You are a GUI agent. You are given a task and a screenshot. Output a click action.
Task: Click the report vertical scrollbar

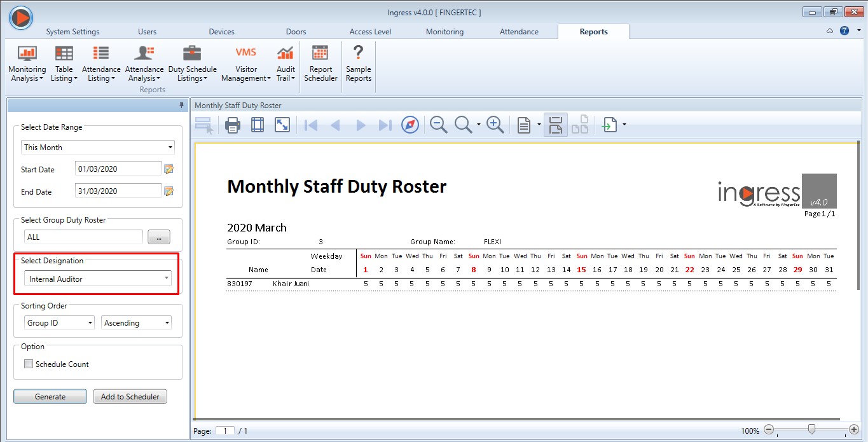point(858,216)
